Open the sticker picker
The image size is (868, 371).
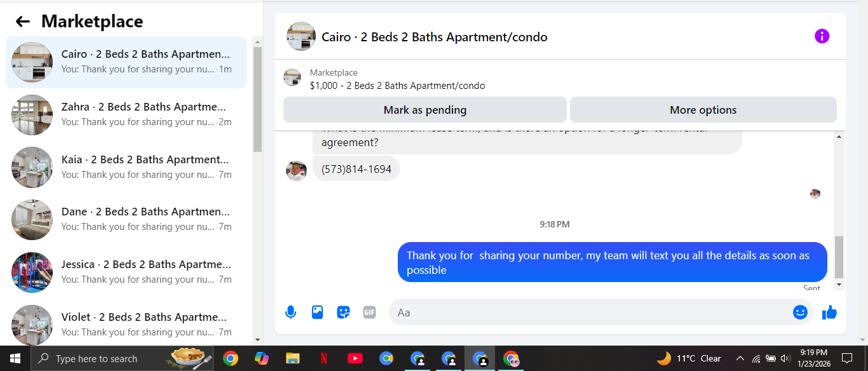343,313
